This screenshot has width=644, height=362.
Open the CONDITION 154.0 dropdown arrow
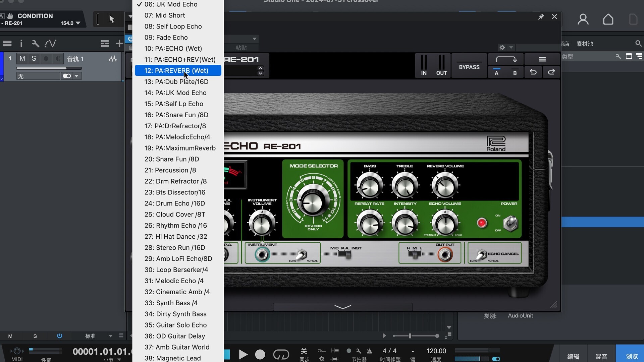click(x=78, y=23)
